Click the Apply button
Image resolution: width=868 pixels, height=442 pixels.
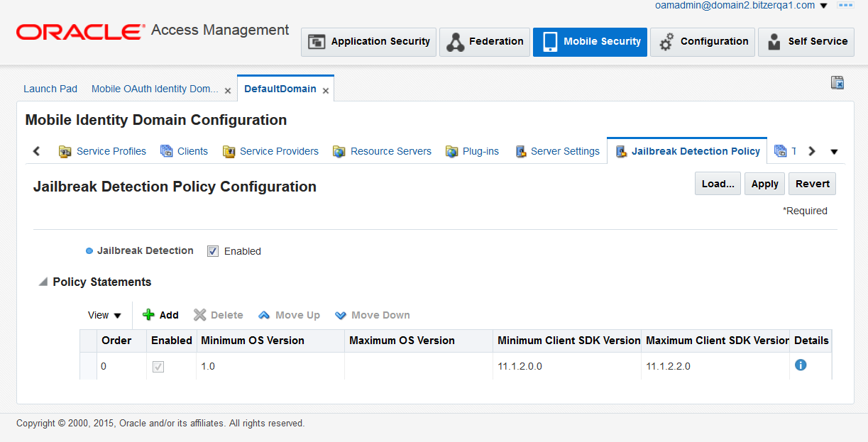click(x=765, y=184)
